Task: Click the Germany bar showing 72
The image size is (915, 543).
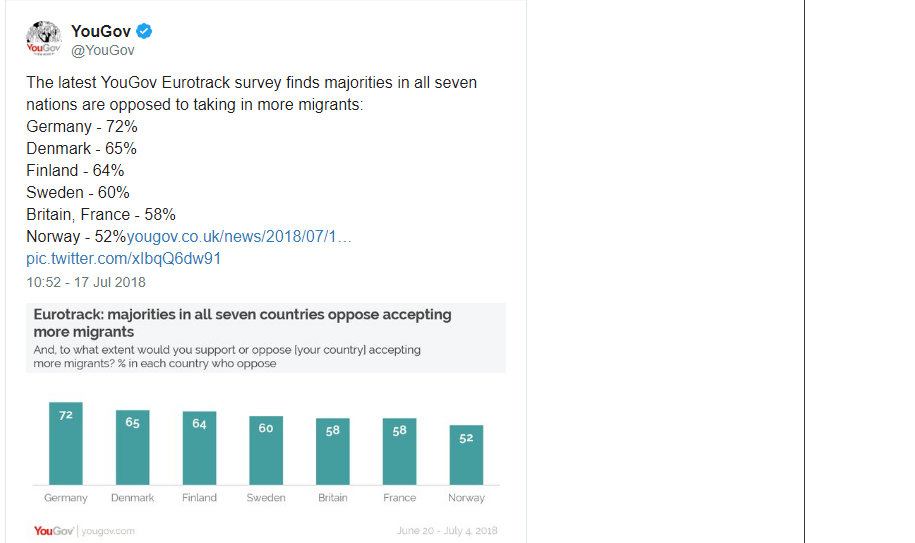Action: 66,443
